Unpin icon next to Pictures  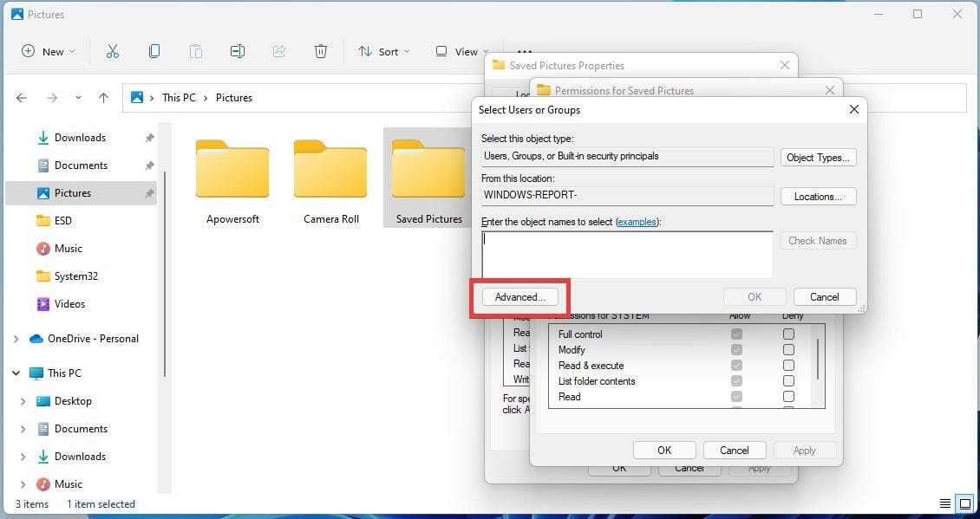click(149, 193)
